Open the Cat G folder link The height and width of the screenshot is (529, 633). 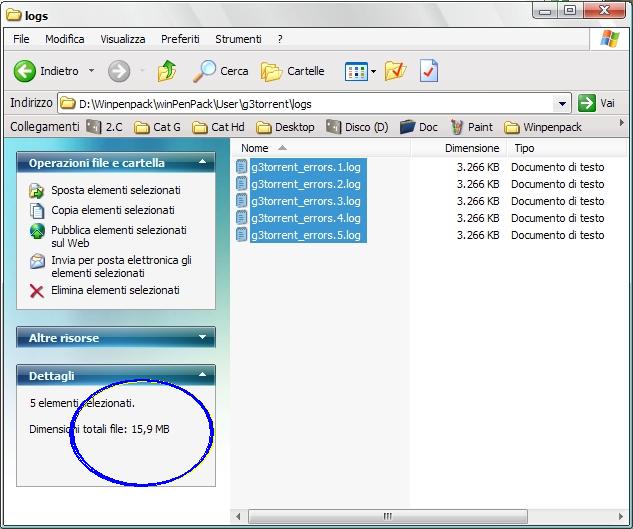click(157, 127)
